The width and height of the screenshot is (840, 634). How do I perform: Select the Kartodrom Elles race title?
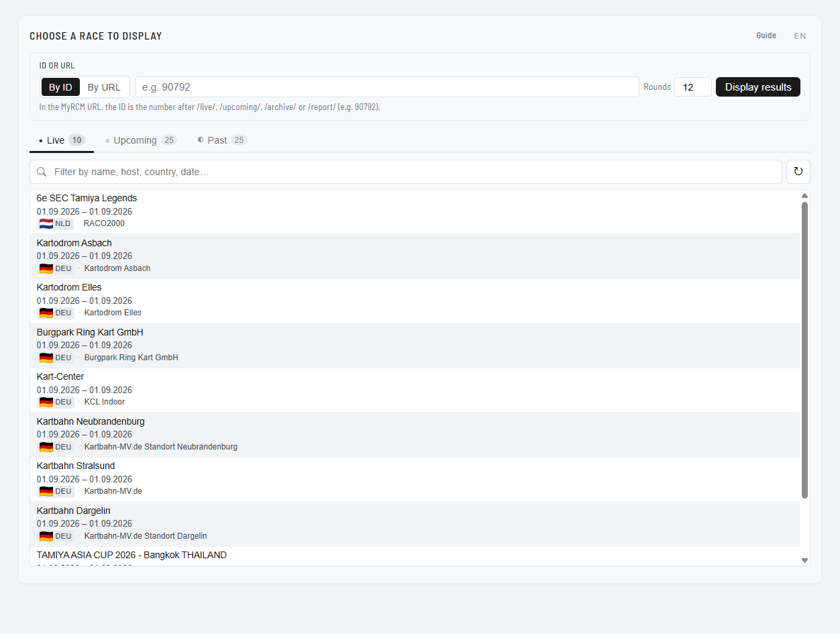69,287
